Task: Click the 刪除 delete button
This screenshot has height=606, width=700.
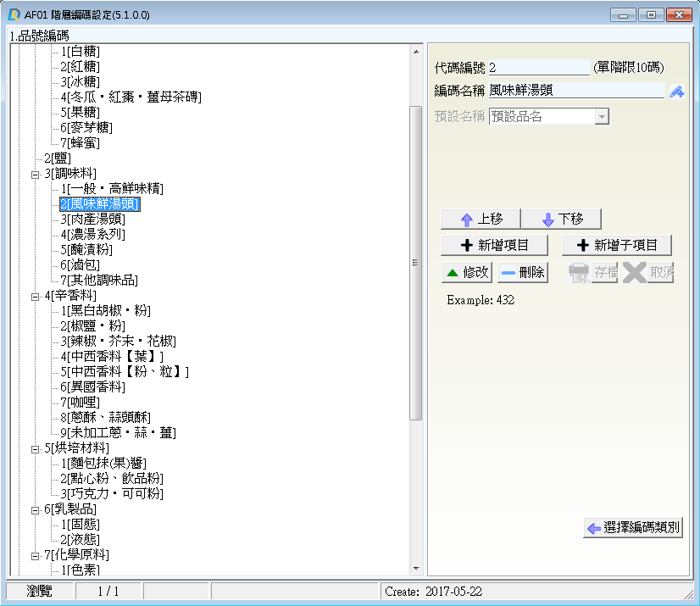Action: coord(523,272)
